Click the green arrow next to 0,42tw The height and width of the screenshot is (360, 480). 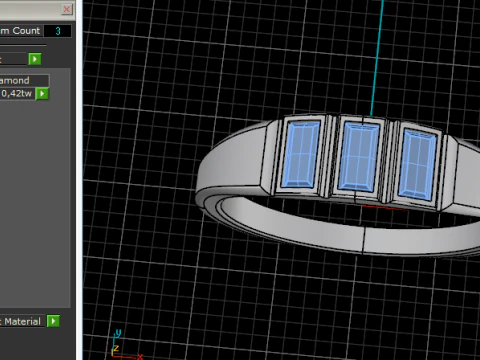pos(42,94)
